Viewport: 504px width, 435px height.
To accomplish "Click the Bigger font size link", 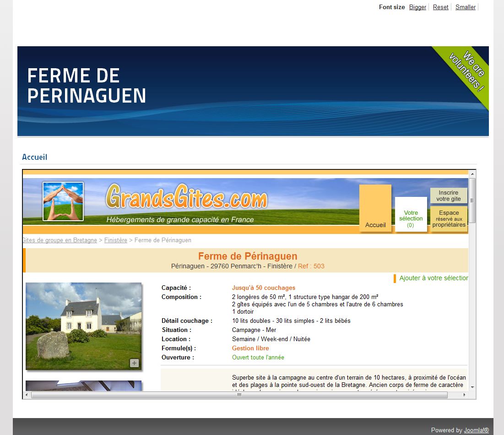I will coord(417,7).
